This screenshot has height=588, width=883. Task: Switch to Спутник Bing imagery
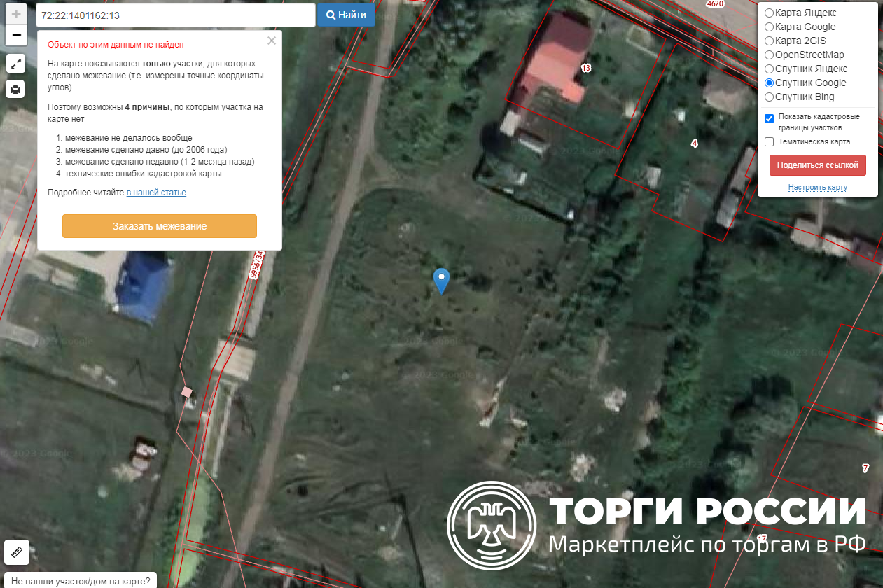(769, 97)
